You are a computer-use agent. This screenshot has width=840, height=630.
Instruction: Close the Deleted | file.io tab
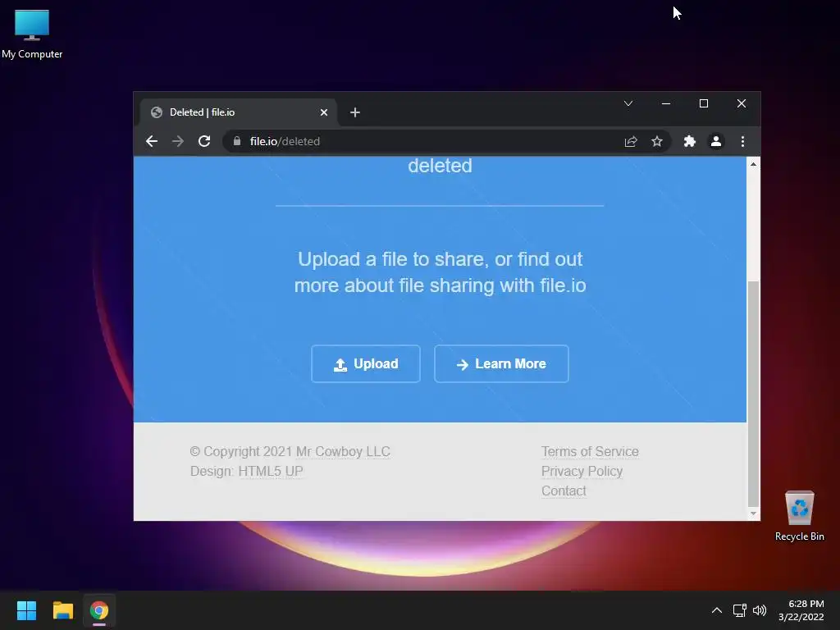click(x=323, y=112)
